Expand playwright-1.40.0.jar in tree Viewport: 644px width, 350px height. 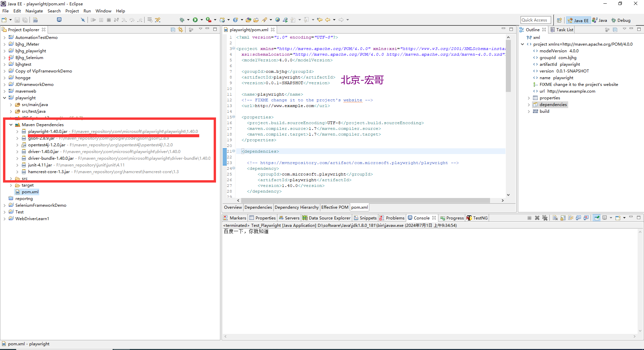17,132
